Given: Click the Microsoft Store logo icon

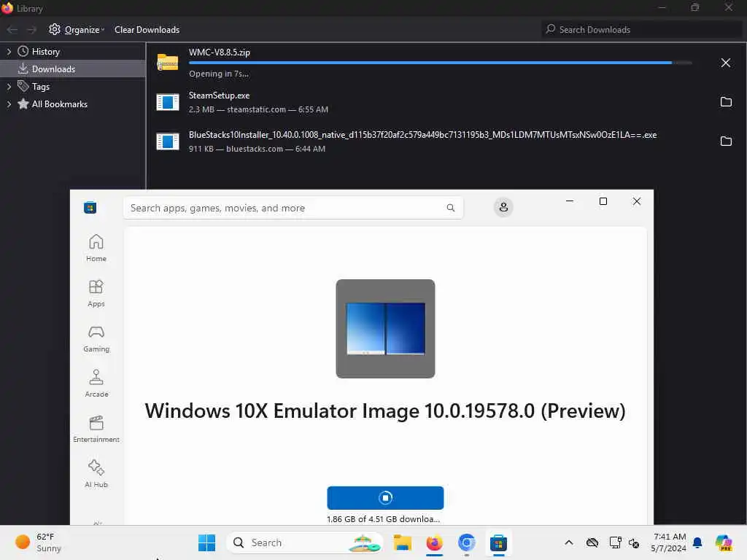Looking at the screenshot, I should [x=90, y=208].
